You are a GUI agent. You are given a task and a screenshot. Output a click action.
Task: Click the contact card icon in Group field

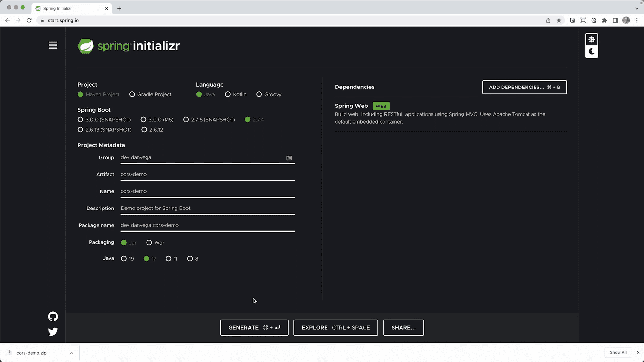pos(289,158)
